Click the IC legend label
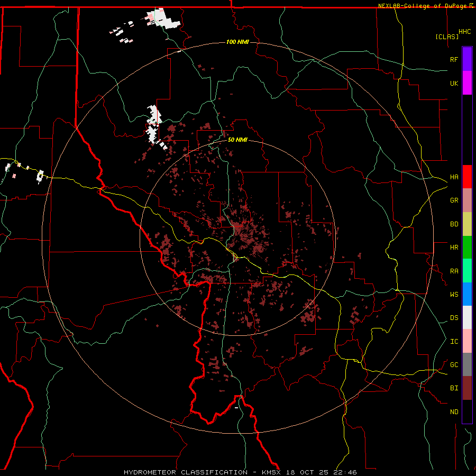The height and width of the screenshot is (476, 476). (454, 342)
